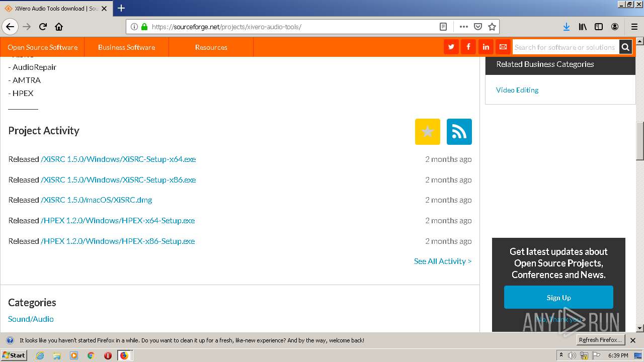The image size is (644, 362).
Task: Open Chrome from the taskbar
Action: pyautogui.click(x=91, y=355)
